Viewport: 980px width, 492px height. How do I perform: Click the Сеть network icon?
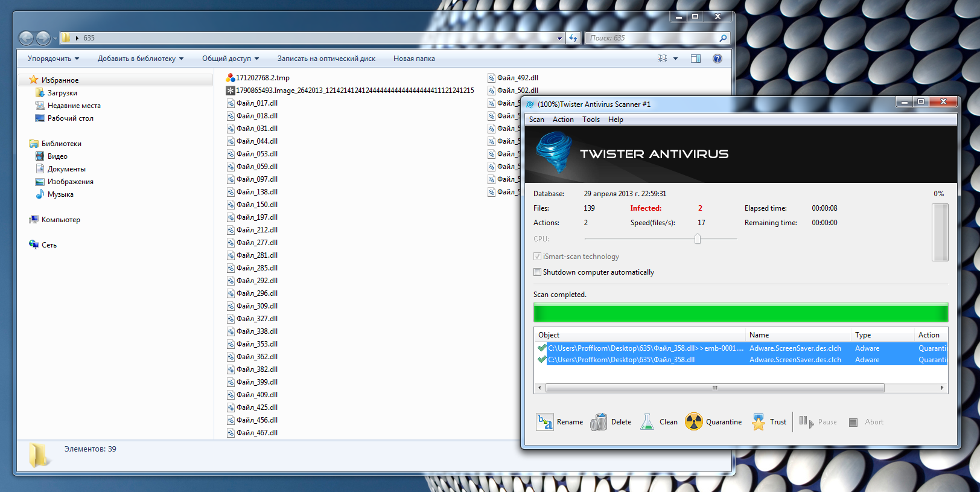tap(34, 244)
